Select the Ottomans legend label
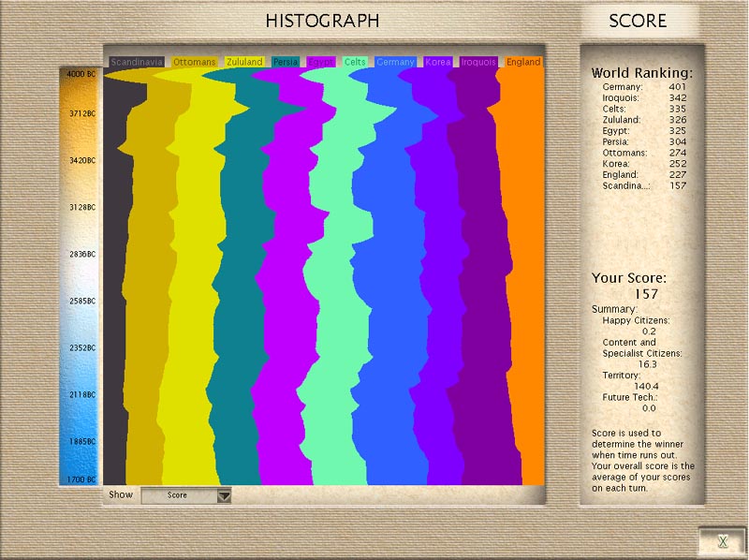Image resolution: width=749 pixels, height=560 pixels. pos(195,63)
